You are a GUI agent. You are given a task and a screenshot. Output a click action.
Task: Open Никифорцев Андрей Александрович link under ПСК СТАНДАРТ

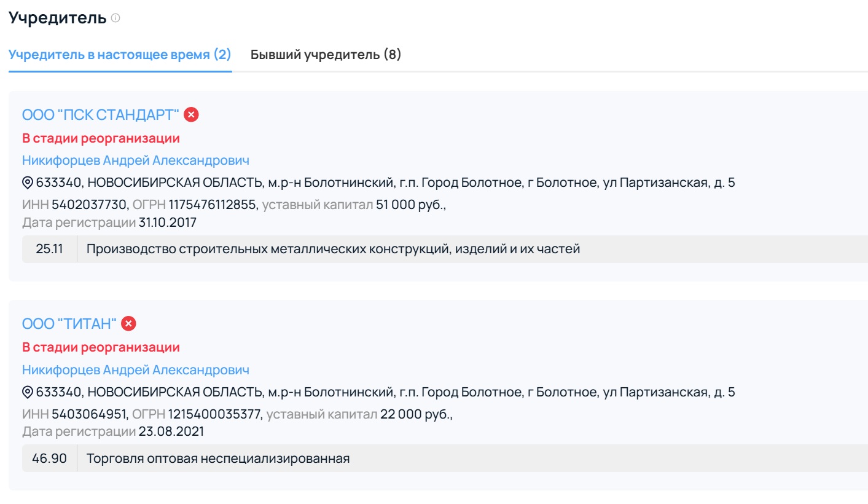click(136, 160)
